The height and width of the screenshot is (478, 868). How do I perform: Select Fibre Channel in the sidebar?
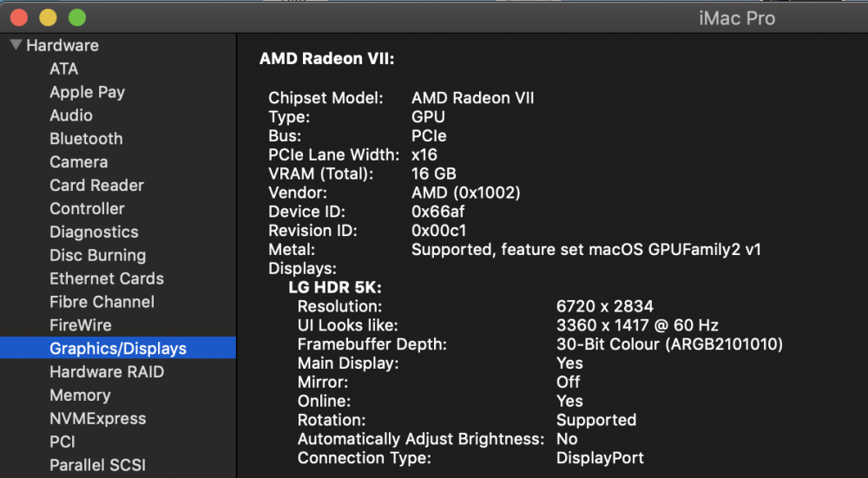tap(102, 302)
